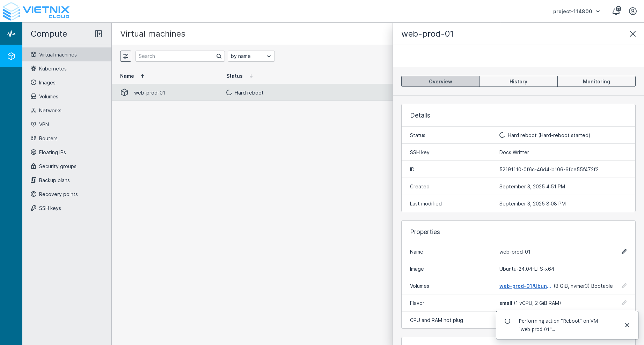Open the monitoring pulse icon in left rail
Viewport: 644px width, 345px height.
click(x=11, y=34)
